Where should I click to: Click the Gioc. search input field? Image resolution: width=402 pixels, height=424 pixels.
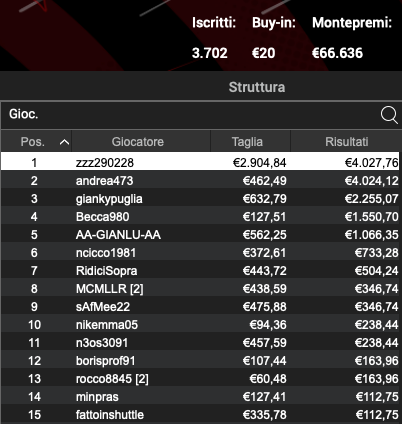(190, 115)
